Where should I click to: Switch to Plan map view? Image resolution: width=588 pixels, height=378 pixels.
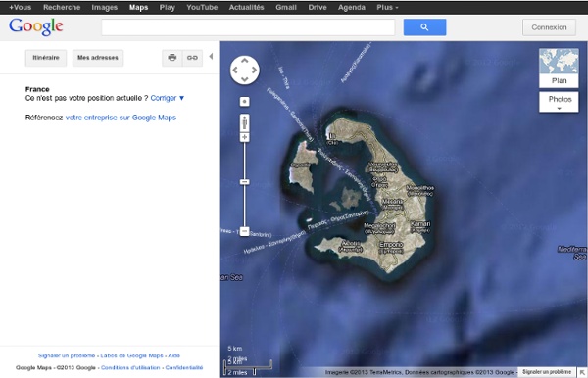(559, 69)
